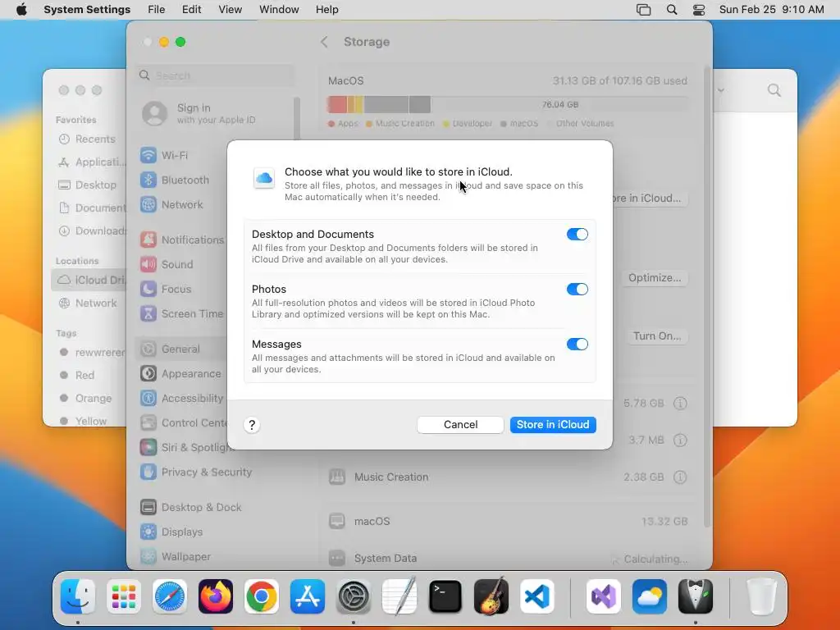
Task: Go back using Storage back chevron
Action: point(324,42)
